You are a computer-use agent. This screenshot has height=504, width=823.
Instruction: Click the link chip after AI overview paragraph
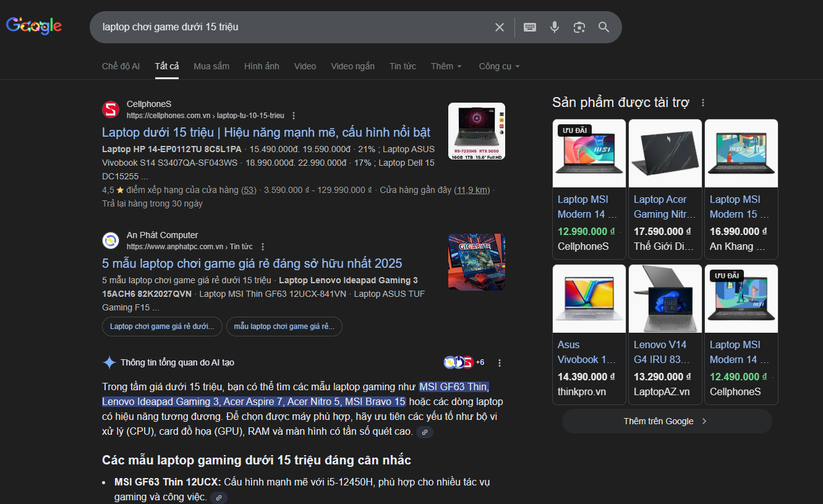[x=425, y=432]
